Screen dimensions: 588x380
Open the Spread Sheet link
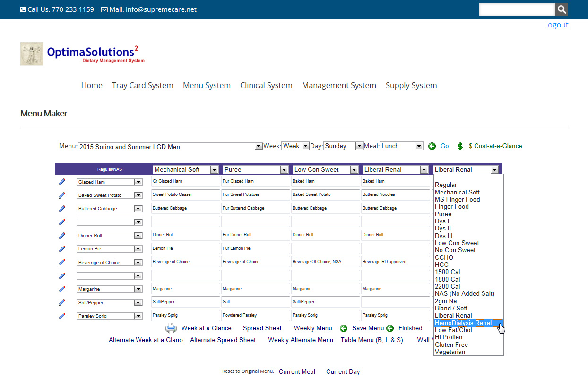click(262, 328)
